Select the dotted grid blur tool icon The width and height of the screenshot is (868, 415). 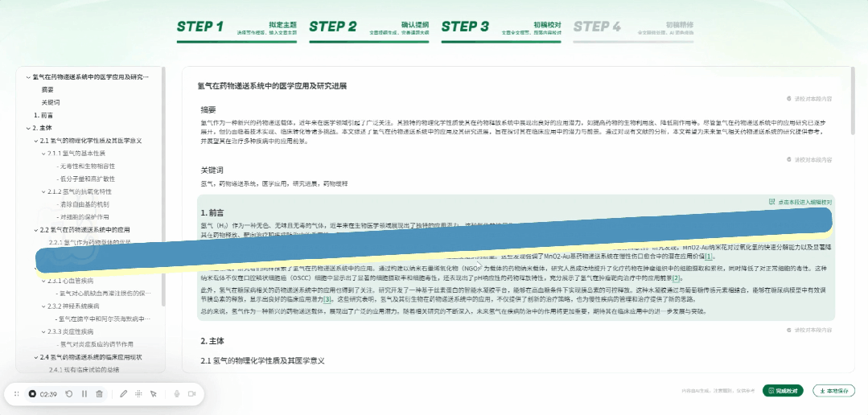pyautogui.click(x=138, y=394)
